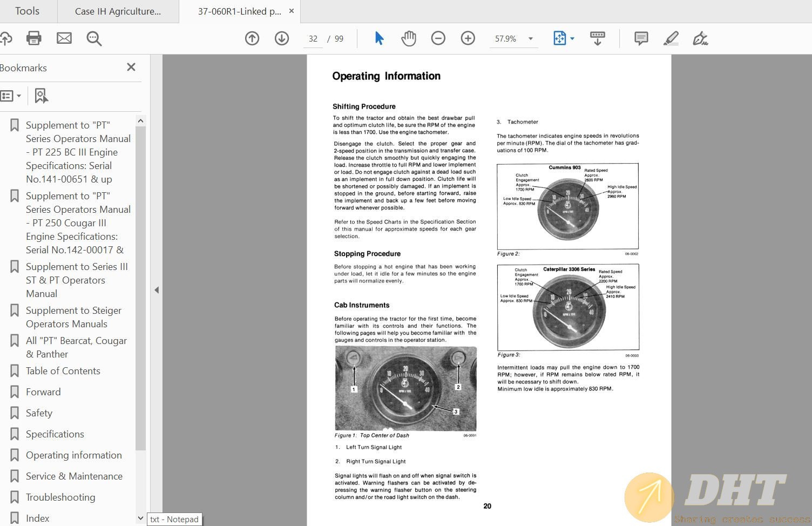Click the bookmark icon beside Specifications
The width and height of the screenshot is (812, 526).
(x=15, y=434)
